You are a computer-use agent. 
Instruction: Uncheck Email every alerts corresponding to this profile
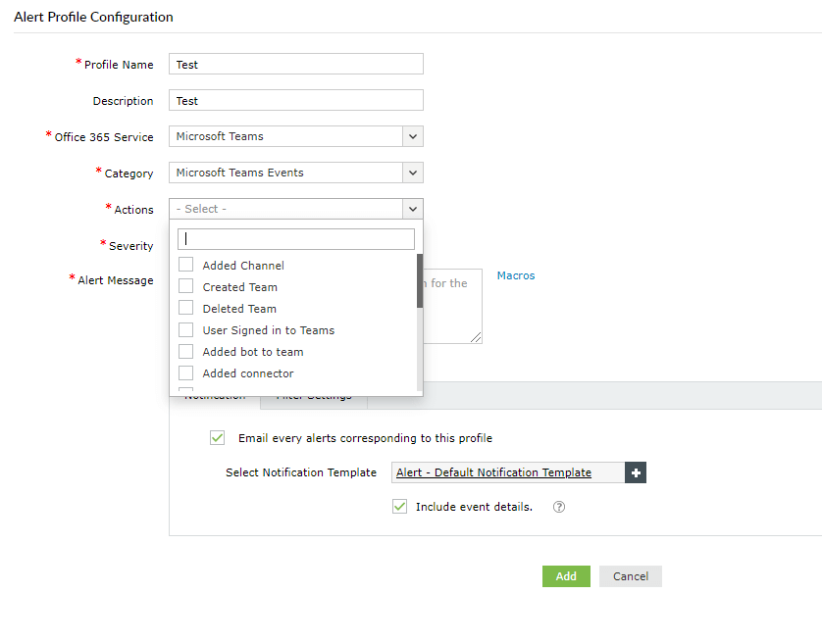click(217, 437)
